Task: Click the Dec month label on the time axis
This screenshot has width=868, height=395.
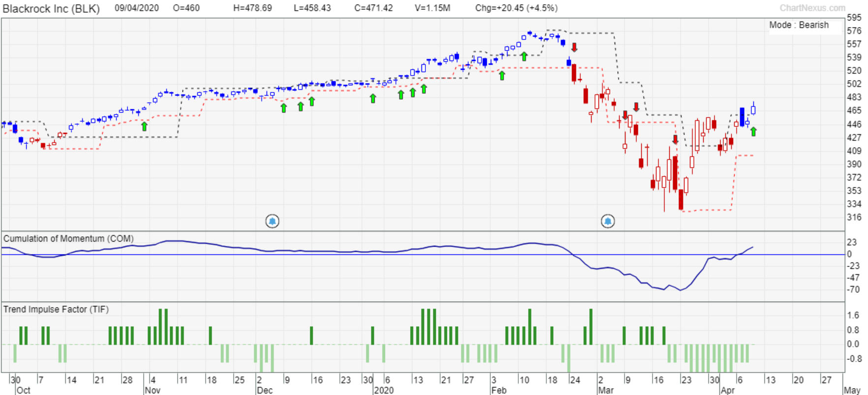Action: tap(265, 390)
